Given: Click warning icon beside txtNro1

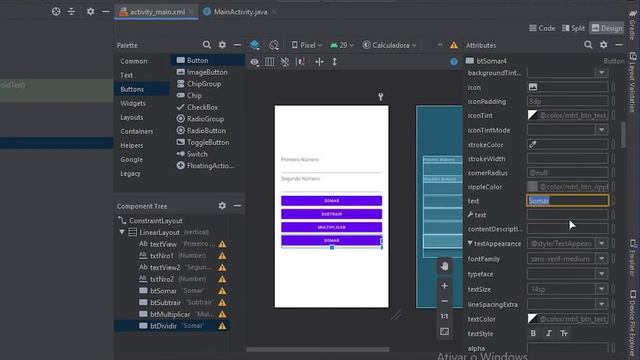Looking at the screenshot, I should 222,256.
